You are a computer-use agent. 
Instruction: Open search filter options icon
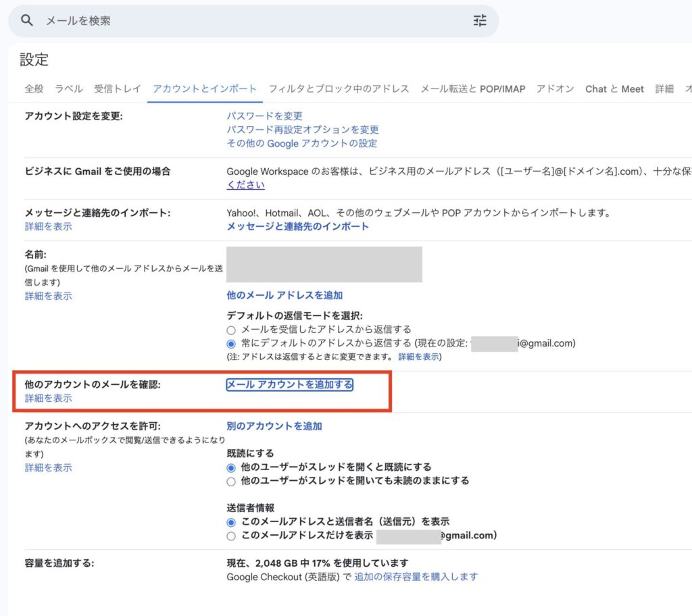[480, 21]
